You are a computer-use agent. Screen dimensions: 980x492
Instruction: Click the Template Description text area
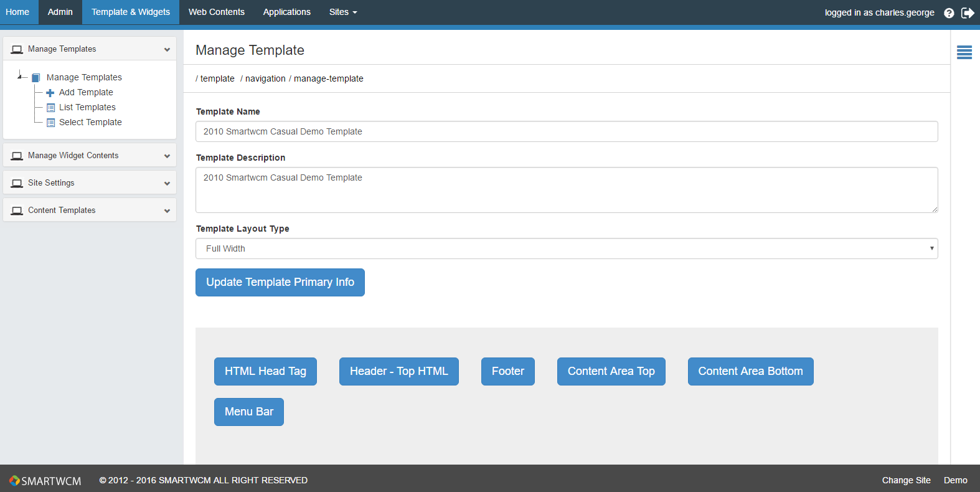click(567, 190)
